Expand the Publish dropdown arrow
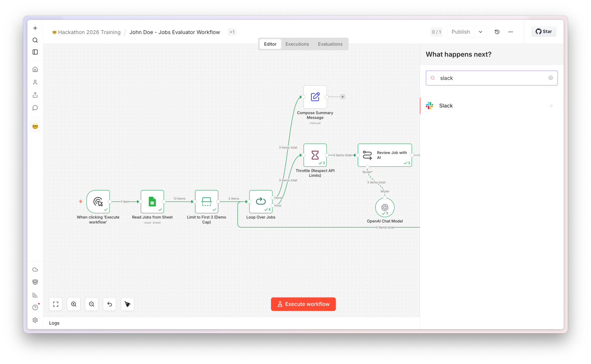The width and height of the screenshot is (591, 364). click(x=481, y=32)
